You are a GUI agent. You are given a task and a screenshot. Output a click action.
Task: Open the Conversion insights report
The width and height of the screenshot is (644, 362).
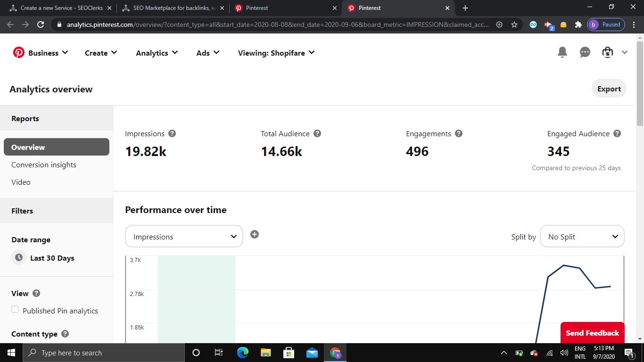click(44, 165)
